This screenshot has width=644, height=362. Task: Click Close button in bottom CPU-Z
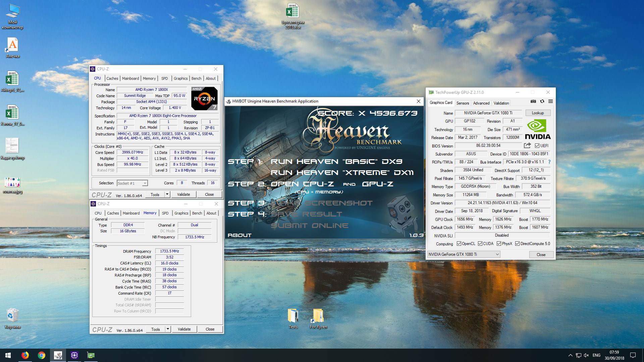210,329
